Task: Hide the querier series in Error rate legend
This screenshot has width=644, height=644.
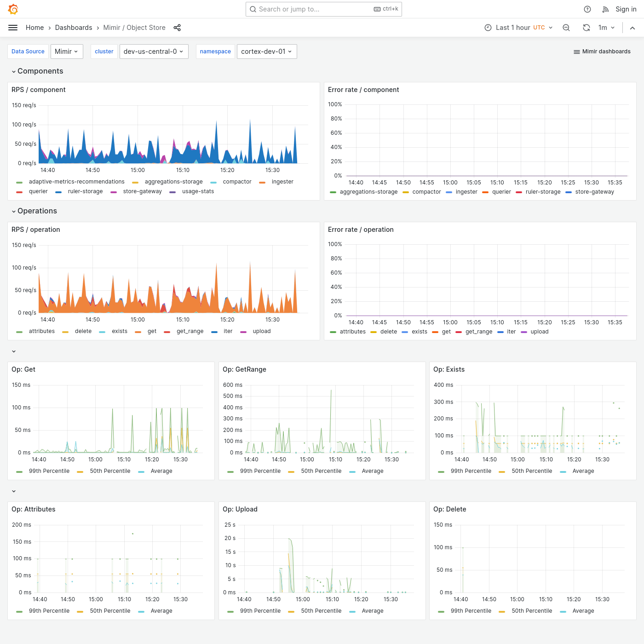Action: (501, 192)
